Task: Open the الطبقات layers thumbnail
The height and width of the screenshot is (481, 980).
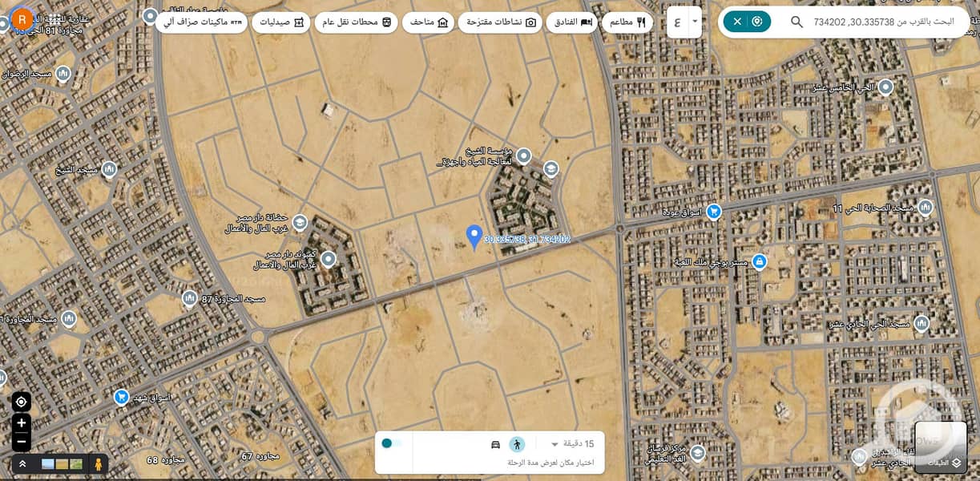Action: [x=941, y=446]
